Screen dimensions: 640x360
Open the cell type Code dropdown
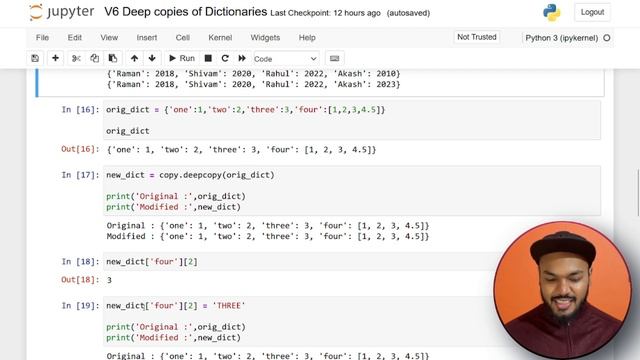click(286, 59)
